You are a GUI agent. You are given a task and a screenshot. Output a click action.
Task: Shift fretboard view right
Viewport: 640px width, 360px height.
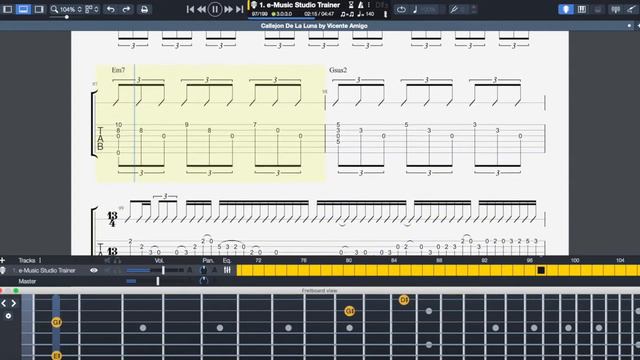coord(13,303)
